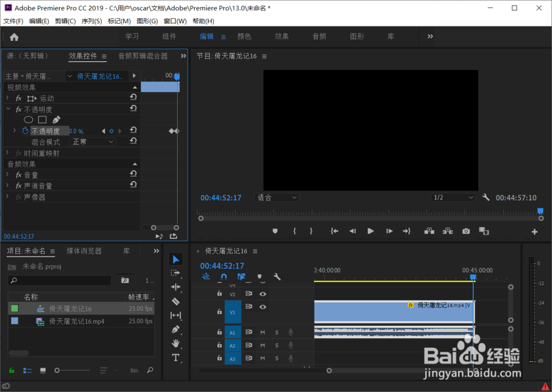Select the Track Select Forward tool
This screenshot has height=392, width=552.
coord(176,273)
